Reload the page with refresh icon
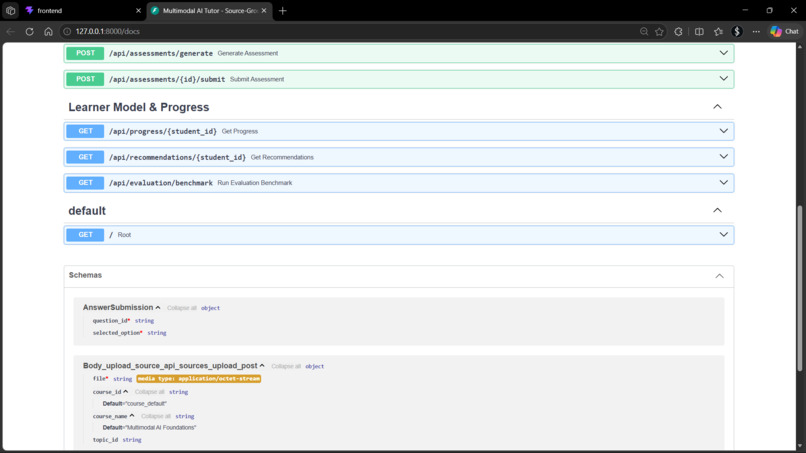 click(x=29, y=31)
